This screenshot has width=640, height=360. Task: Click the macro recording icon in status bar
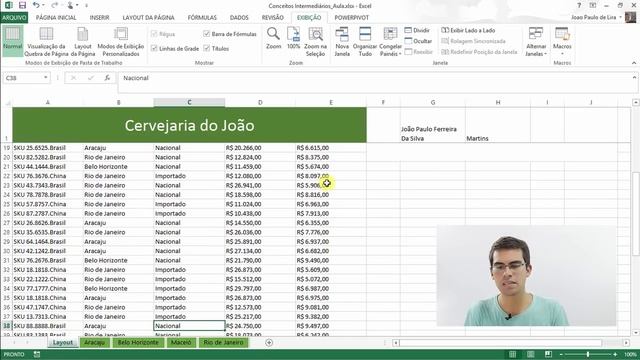(37, 354)
